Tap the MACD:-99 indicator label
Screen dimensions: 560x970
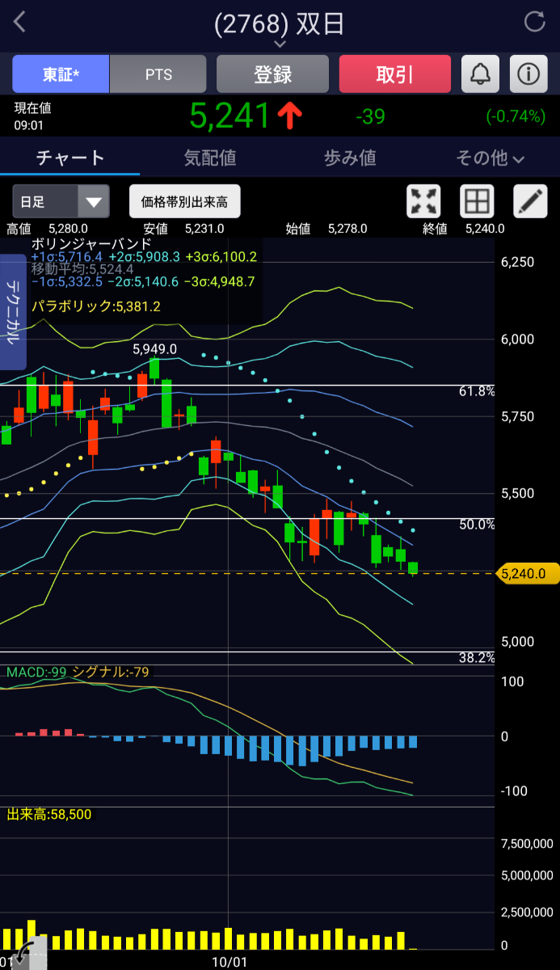pyautogui.click(x=37, y=672)
